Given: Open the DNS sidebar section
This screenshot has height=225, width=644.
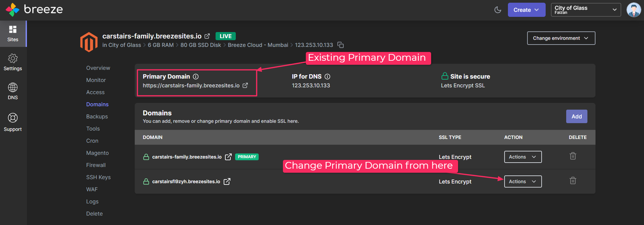Looking at the screenshot, I should [x=13, y=92].
